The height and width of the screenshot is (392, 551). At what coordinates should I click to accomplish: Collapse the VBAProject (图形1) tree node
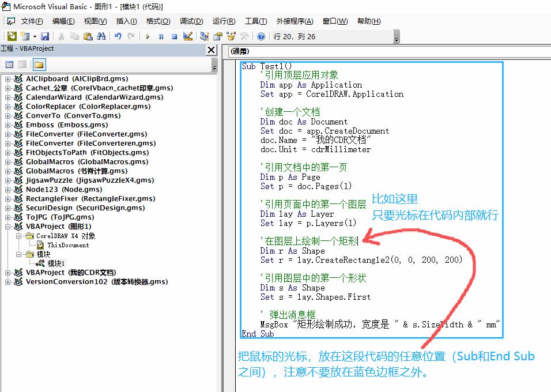pos(8,227)
